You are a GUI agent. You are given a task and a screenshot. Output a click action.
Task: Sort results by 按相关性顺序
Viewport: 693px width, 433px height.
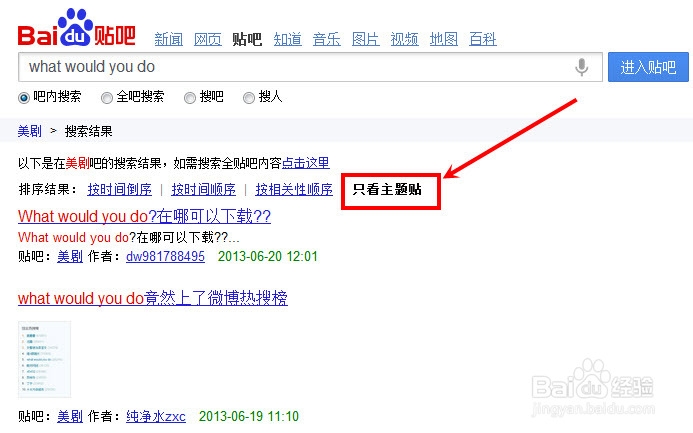click(294, 190)
